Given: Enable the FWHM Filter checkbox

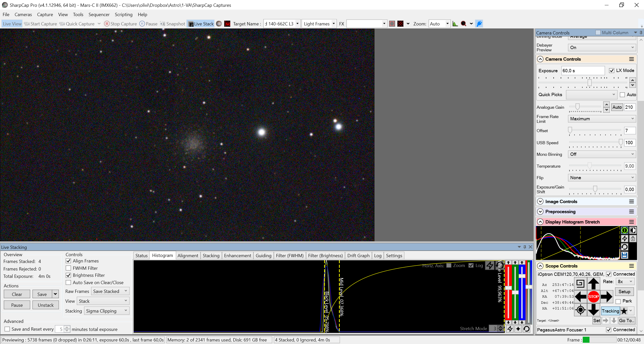Looking at the screenshot, I should click(68, 268).
